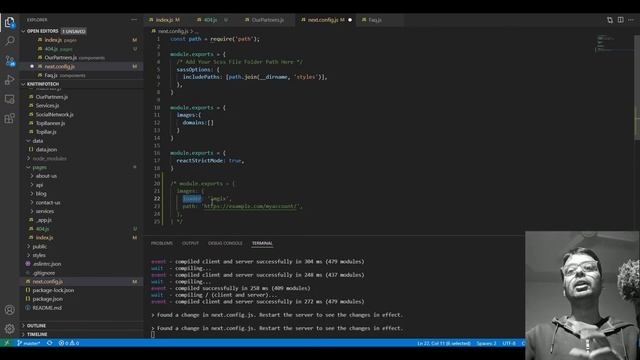
Task: Switch to the index.js editor tab
Action: [167, 20]
